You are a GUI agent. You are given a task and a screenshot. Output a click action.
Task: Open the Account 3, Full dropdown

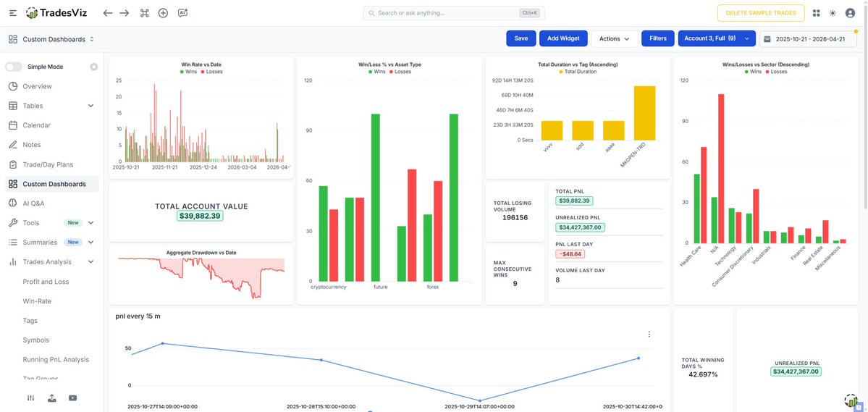point(716,38)
